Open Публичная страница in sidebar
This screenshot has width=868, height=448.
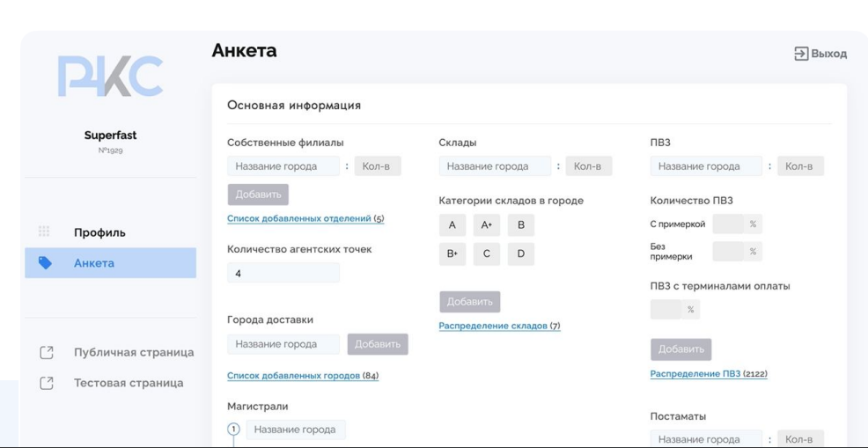(133, 353)
